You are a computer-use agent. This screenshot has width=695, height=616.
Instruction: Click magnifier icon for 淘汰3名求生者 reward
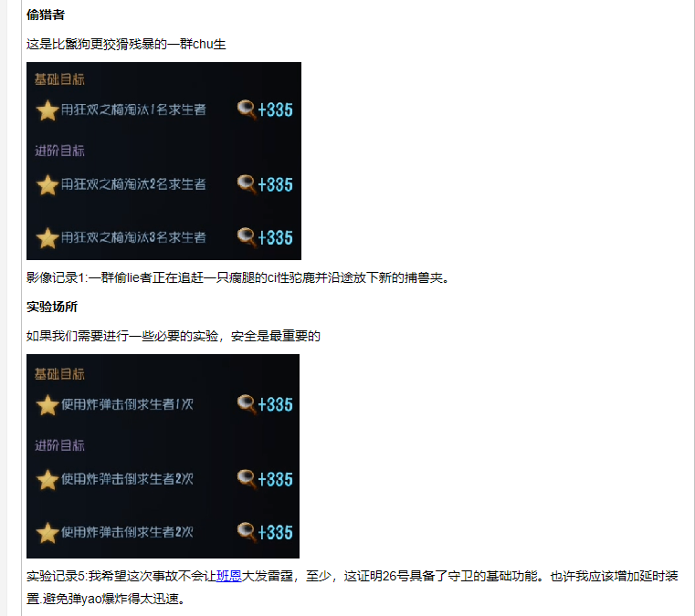[x=247, y=237]
